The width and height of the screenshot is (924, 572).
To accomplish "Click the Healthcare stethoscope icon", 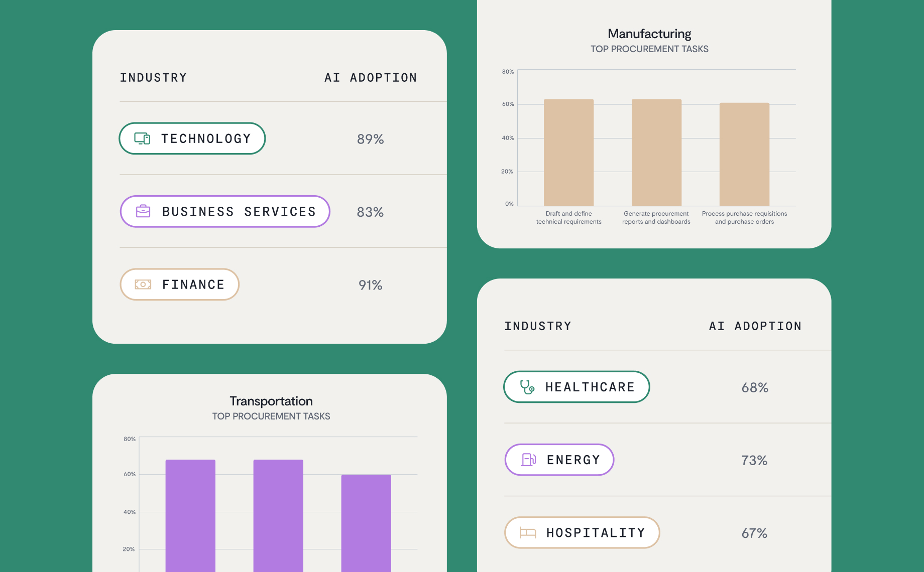I will coord(527,387).
